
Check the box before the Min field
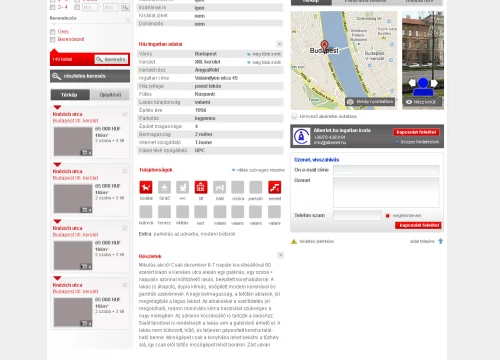[77, 7]
